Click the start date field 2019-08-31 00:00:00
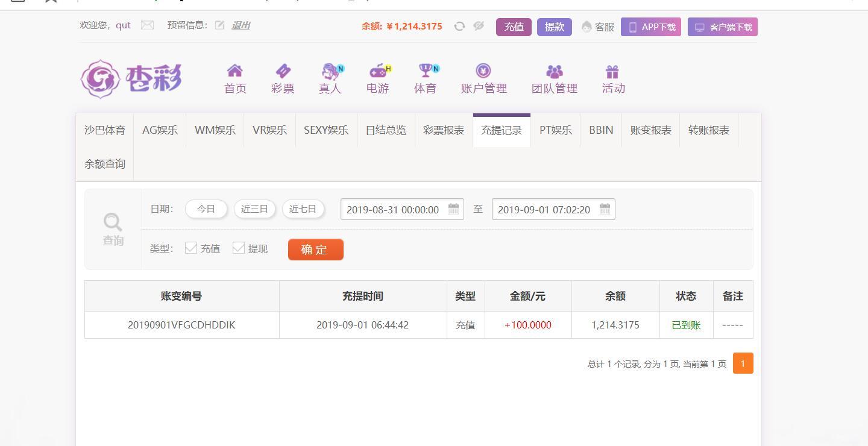This screenshot has width=868, height=446. tap(402, 209)
